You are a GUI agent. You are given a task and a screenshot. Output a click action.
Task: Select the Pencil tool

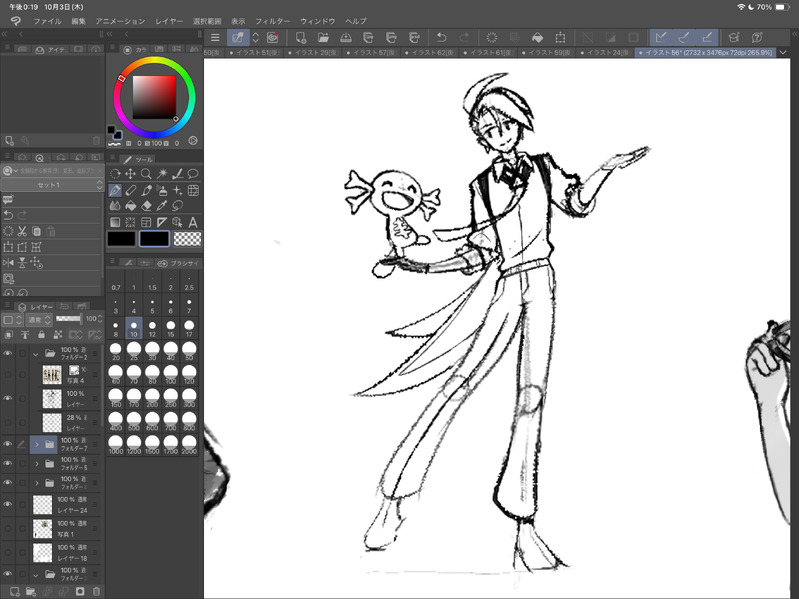coord(131,190)
